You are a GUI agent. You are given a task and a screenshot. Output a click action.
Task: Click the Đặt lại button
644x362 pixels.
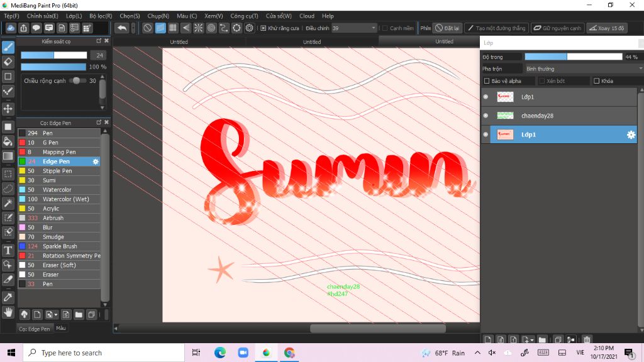[447, 28]
